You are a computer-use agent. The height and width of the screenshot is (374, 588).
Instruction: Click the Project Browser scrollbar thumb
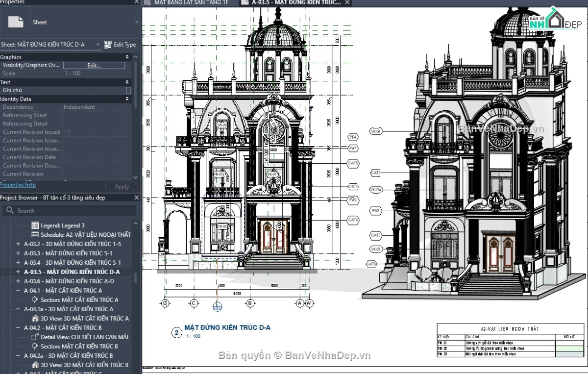click(x=136, y=277)
